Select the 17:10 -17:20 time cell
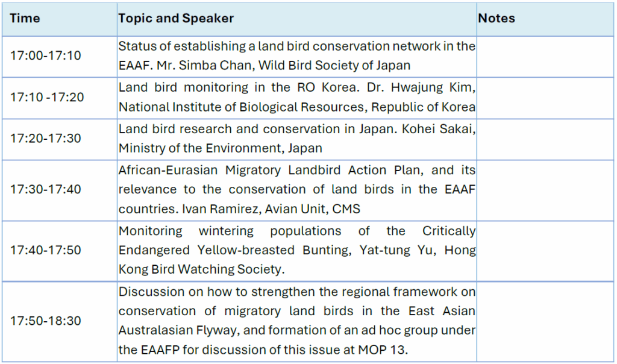Screen dimensions: 617x364 tap(47, 98)
